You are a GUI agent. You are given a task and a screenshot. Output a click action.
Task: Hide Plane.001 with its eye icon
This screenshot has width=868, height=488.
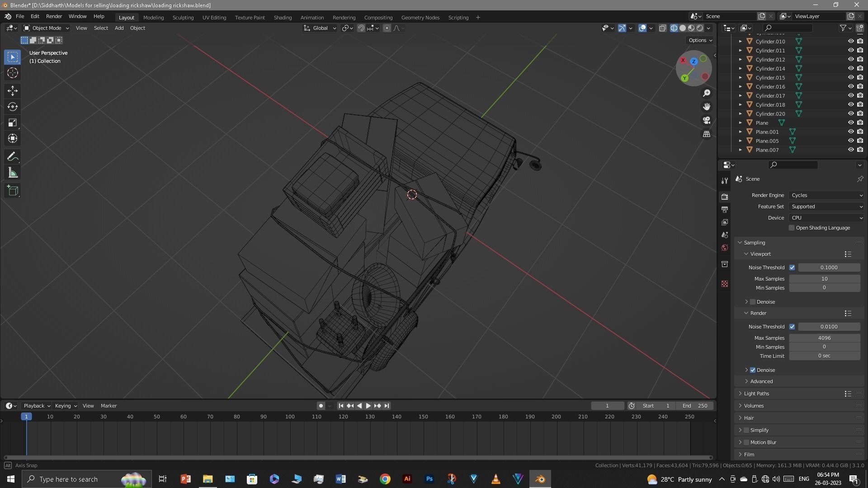tap(851, 131)
